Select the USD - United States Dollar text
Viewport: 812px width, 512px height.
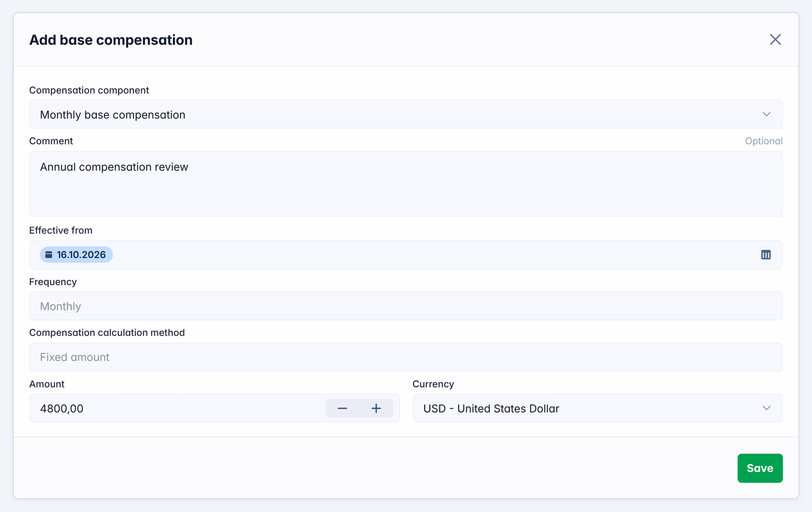click(491, 409)
